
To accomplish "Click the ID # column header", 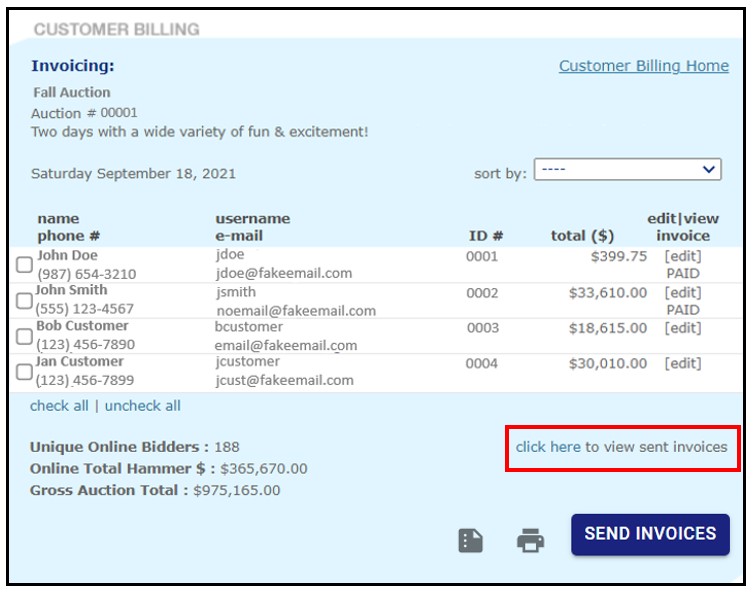I will click(486, 236).
